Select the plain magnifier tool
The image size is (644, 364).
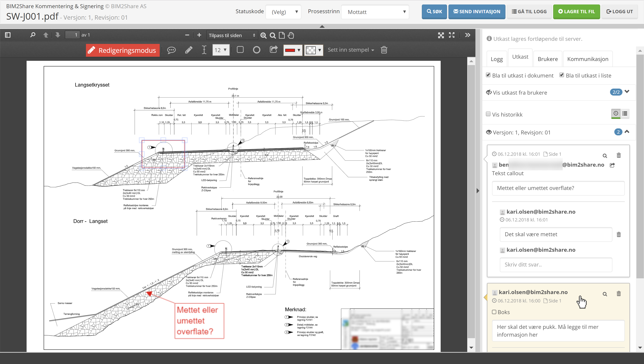(x=273, y=35)
